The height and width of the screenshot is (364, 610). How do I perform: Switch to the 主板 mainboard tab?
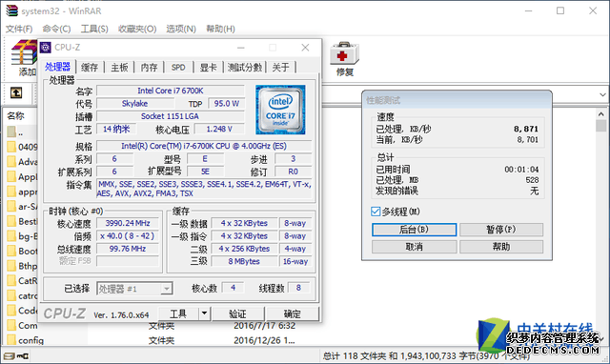[x=119, y=68]
